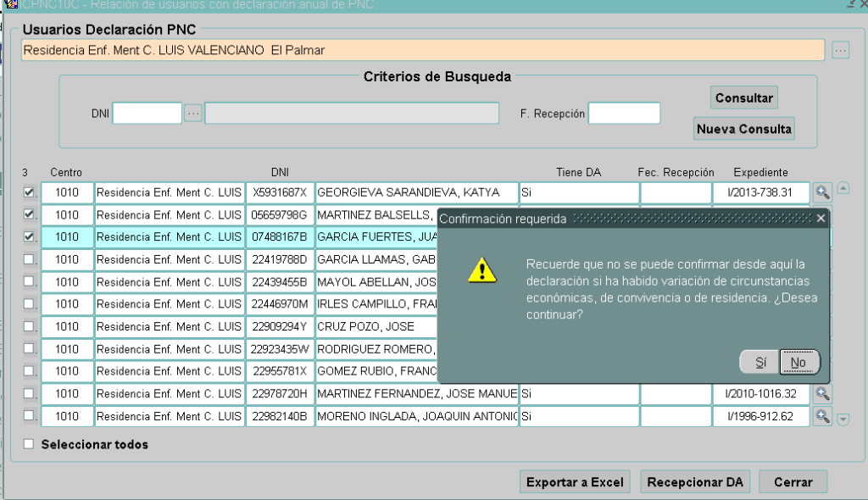Open details magnifier for expediente I/2010-1016.32
This screenshot has width=868, height=500.
point(821,393)
